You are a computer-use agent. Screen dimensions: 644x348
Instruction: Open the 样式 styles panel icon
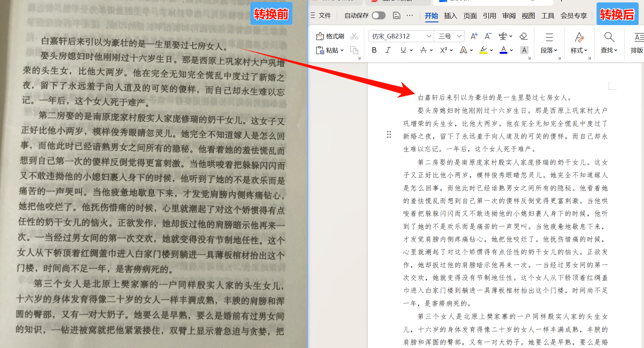click(x=579, y=37)
